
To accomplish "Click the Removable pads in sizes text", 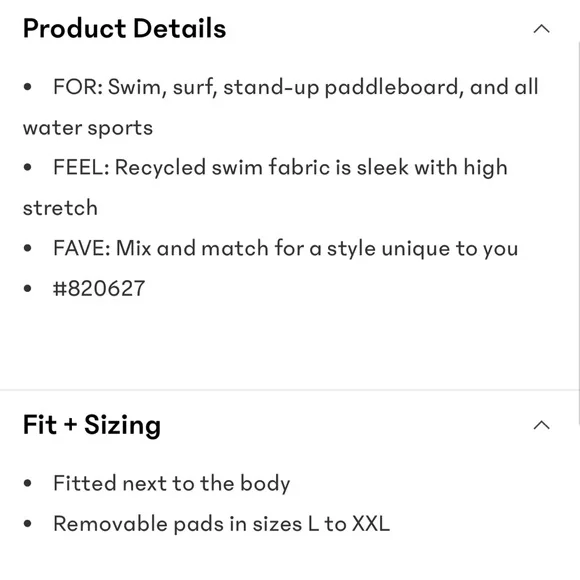I will click(x=222, y=524).
